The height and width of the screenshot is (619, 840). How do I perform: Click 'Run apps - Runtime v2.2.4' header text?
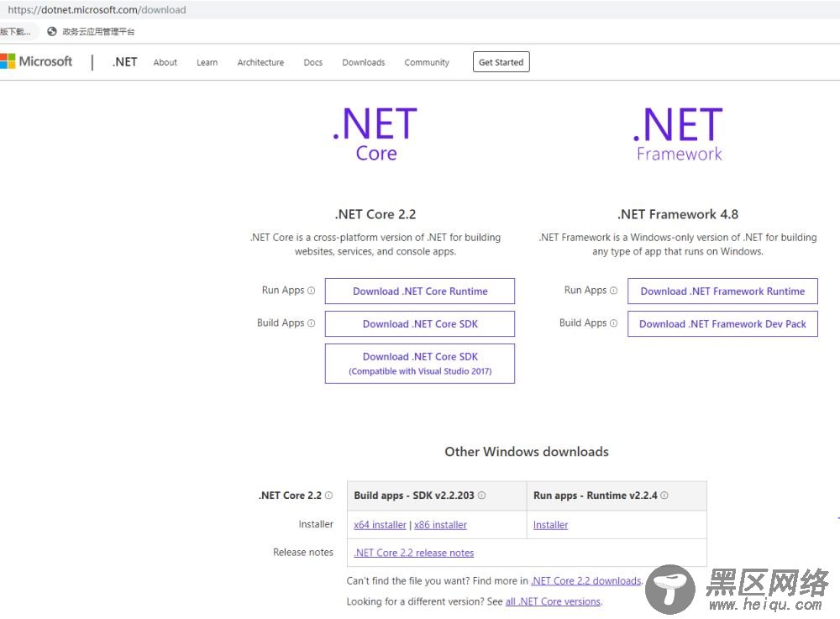(596, 496)
